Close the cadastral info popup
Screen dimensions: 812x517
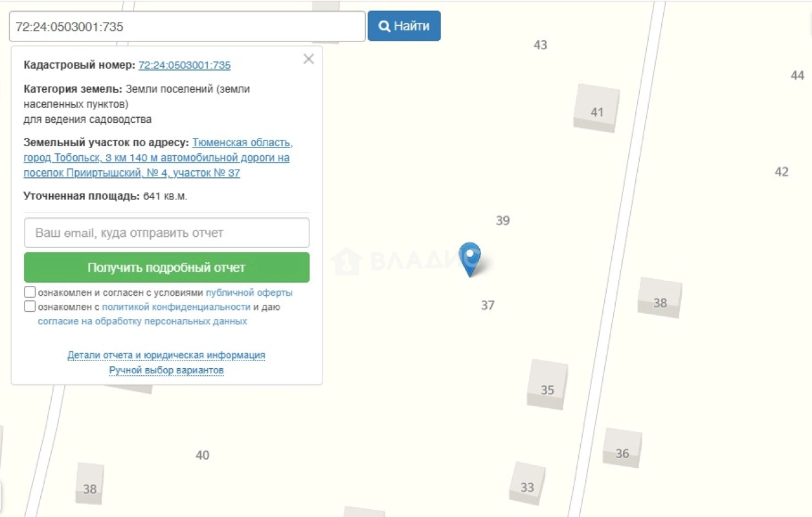point(309,59)
